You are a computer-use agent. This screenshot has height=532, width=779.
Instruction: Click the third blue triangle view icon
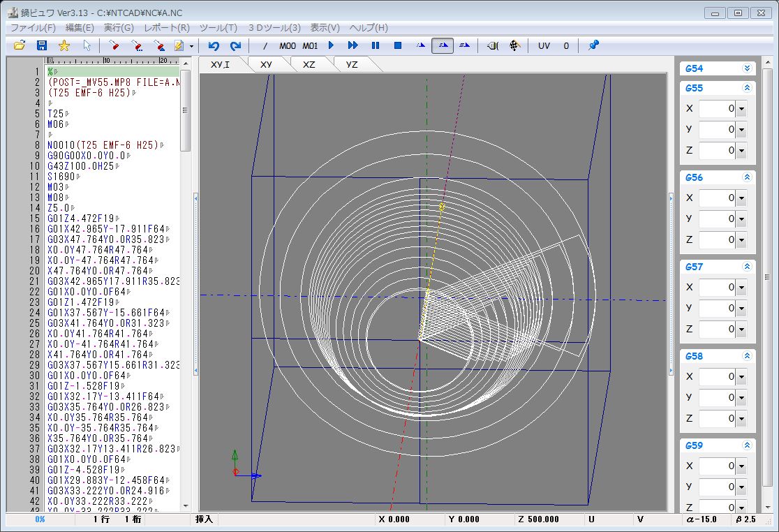coord(464,45)
